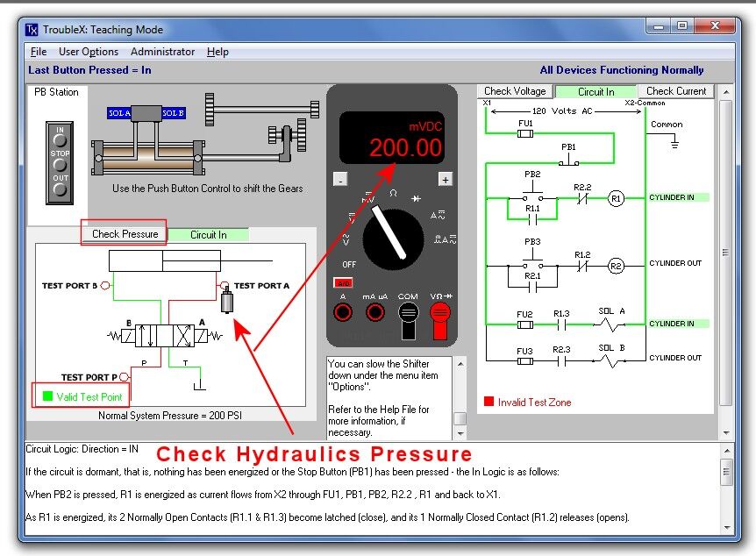
Task: Click contact R1.1 in ladder diagram
Action: point(532,220)
